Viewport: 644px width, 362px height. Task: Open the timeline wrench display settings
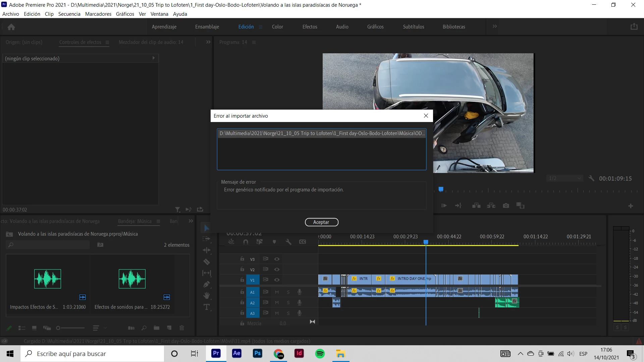point(288,242)
